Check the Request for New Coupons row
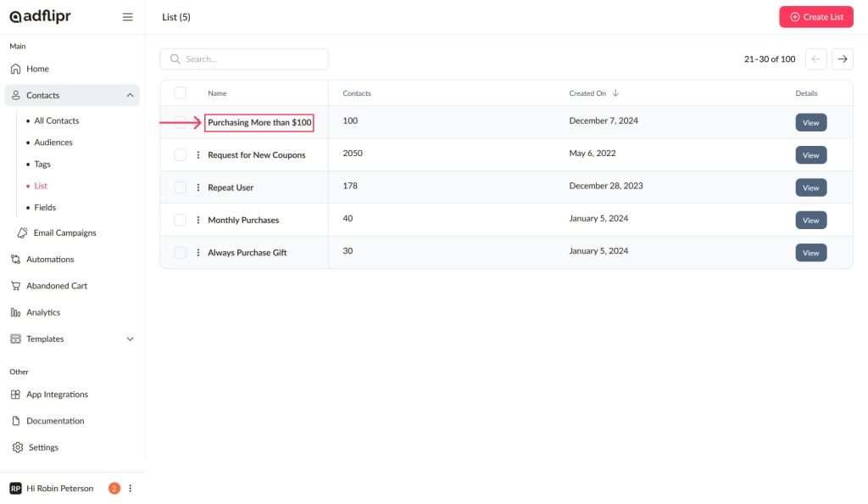This screenshot has width=868, height=504. coord(180,155)
